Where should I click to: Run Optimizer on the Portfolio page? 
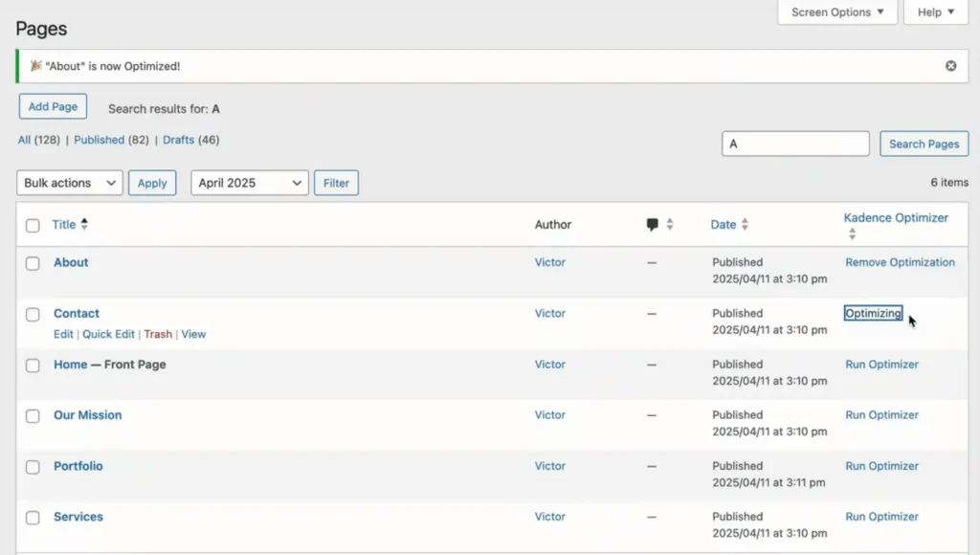coord(881,466)
